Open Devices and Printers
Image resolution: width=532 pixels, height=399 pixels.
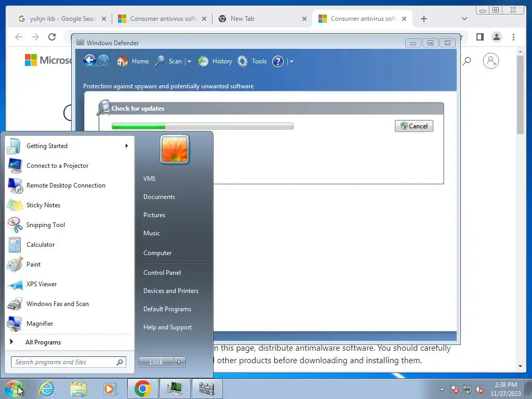pos(171,291)
